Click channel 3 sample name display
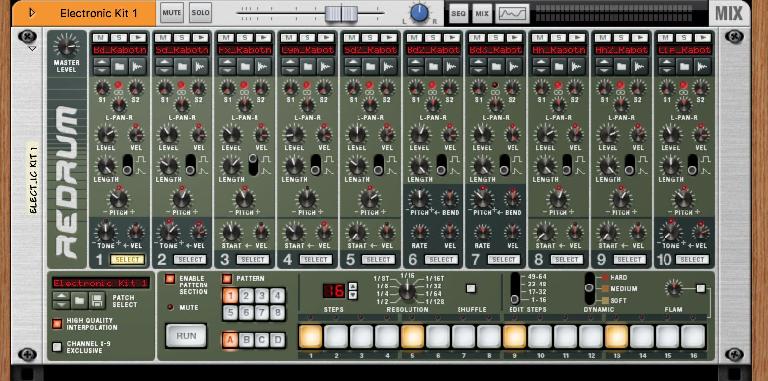This screenshot has height=381, width=768. point(244,50)
